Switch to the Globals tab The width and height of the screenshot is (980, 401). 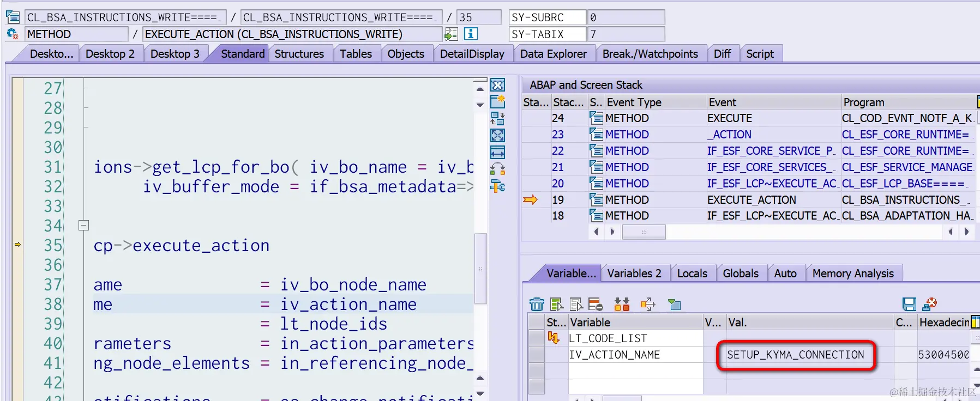(x=741, y=274)
